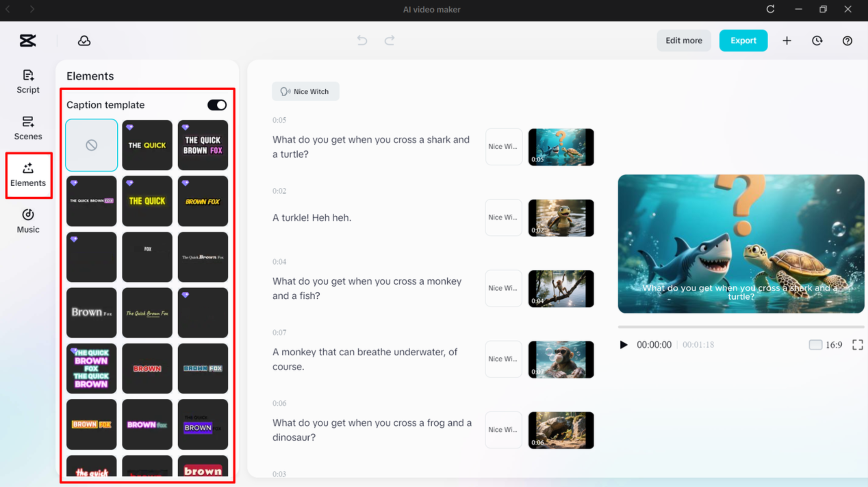Open the Music panel

click(28, 221)
